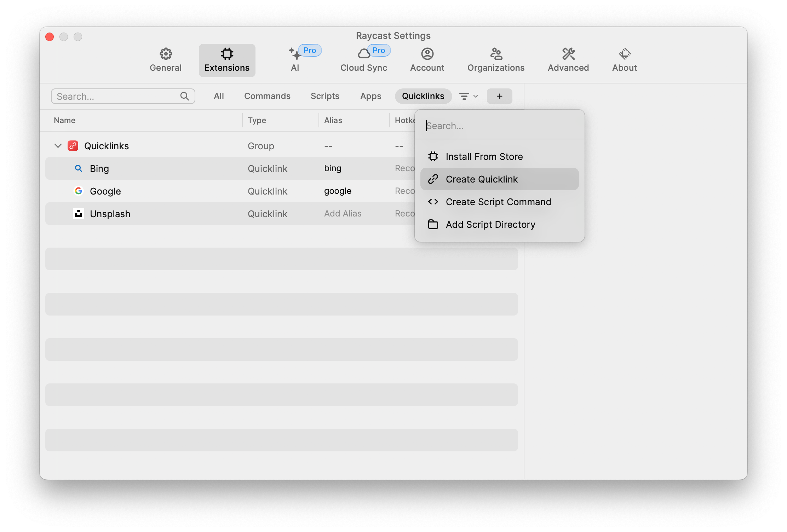
Task: Open the Organizations tab
Action: (x=496, y=60)
